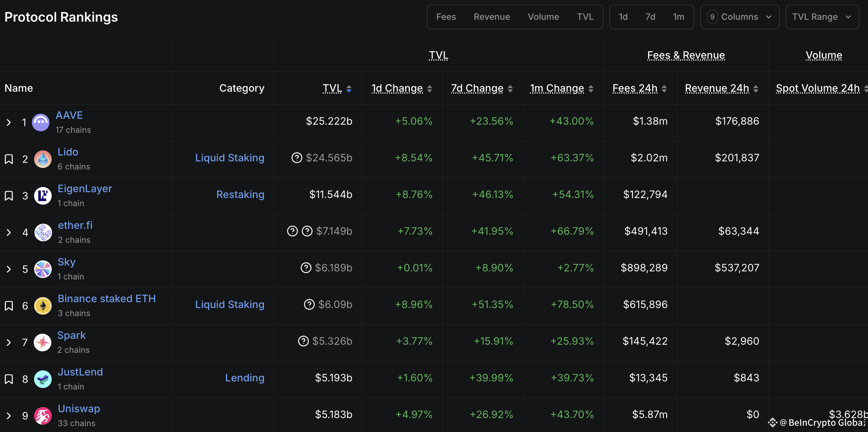Sort by Fees 24h using its arrows
Screen dimensions: 868x432
[x=664, y=89]
